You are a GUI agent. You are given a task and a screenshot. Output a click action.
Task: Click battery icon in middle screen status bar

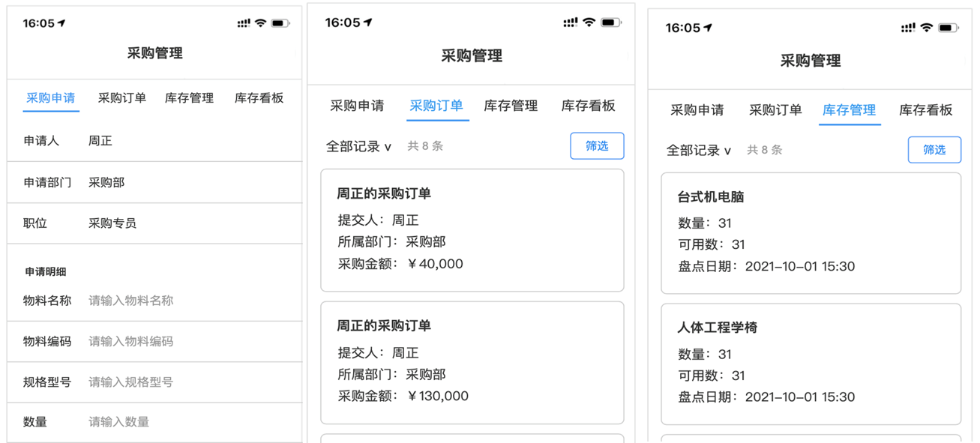(x=611, y=22)
